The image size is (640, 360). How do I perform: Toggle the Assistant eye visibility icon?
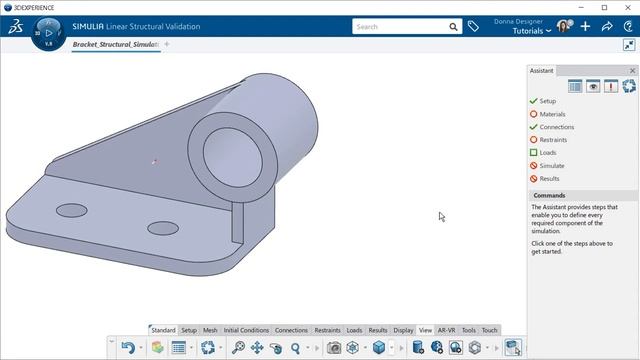click(x=593, y=87)
